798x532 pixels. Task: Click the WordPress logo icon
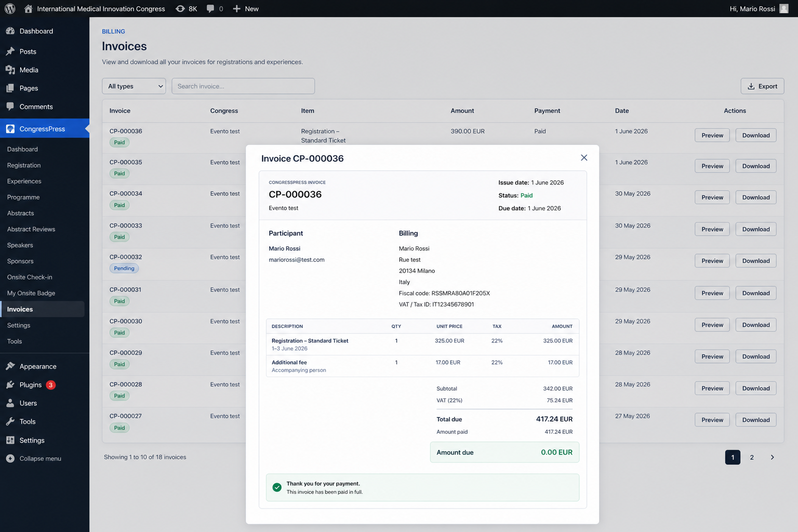click(x=10, y=9)
